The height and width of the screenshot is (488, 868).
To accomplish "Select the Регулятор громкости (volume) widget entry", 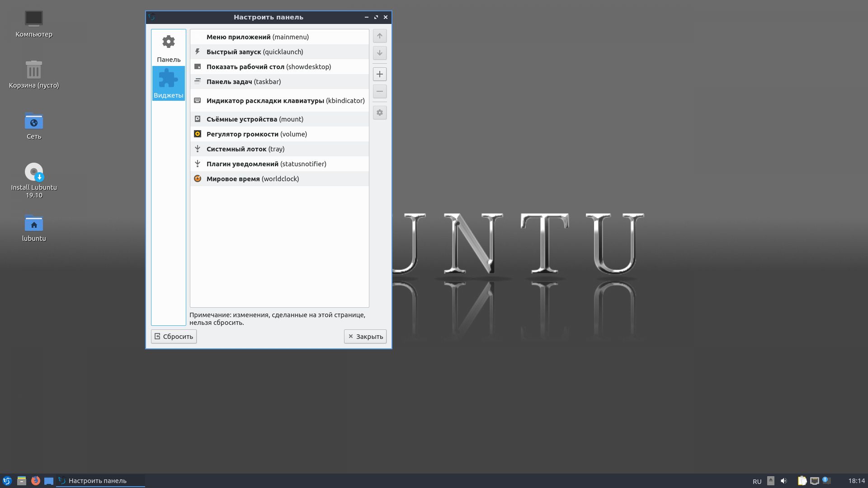I will point(256,134).
